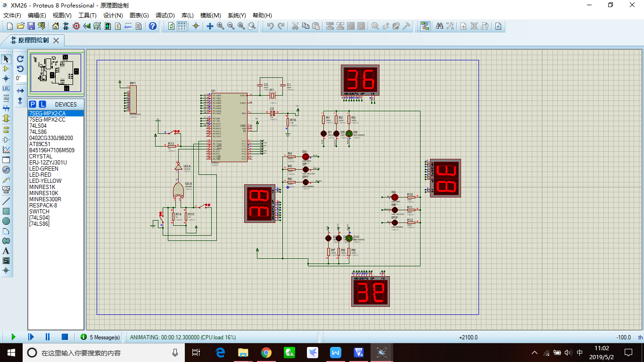Viewport: 644px width, 362px height.
Task: Click the Pan view arrows icon
Action: pos(210,26)
